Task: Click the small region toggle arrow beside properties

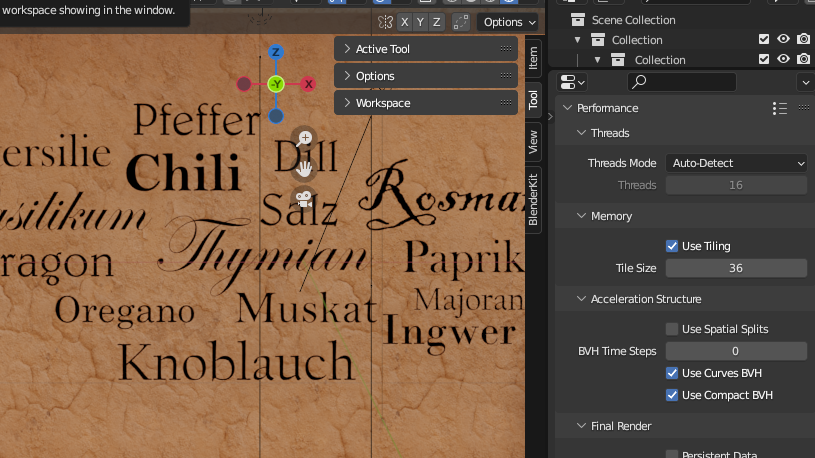Action: coord(550,117)
